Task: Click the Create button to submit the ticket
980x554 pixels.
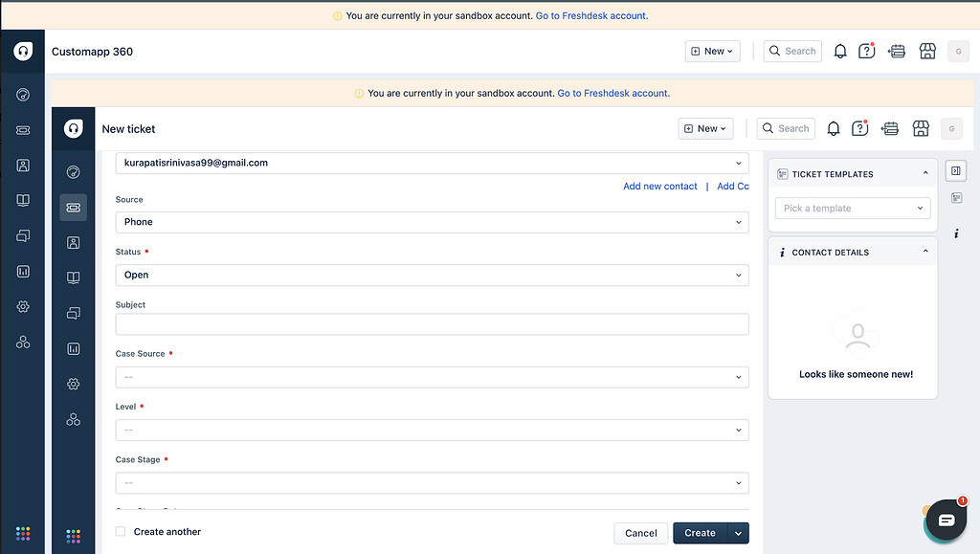Action: pyautogui.click(x=700, y=533)
